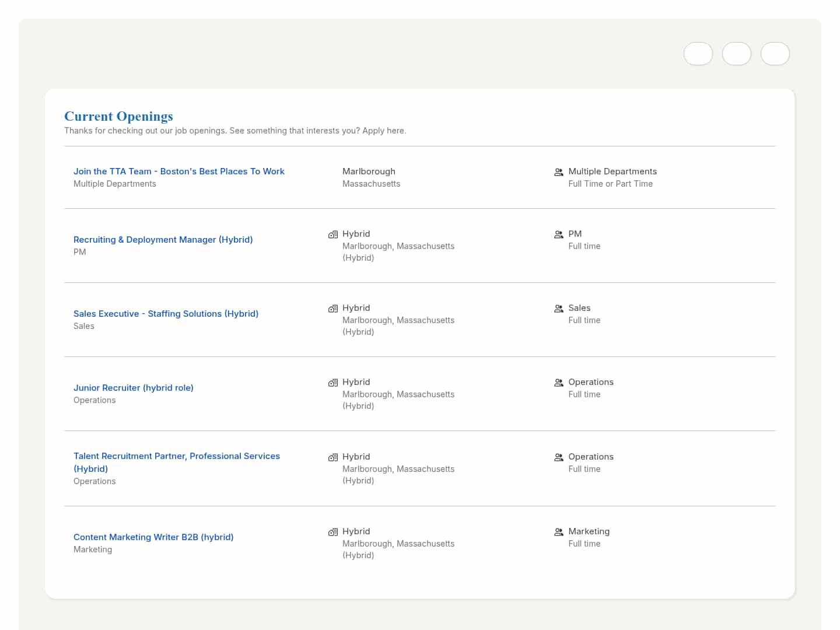Viewport: 840px width, 630px height.
Task: Open Content Marketing Writer B2B (hybrid) job
Action: tap(153, 537)
